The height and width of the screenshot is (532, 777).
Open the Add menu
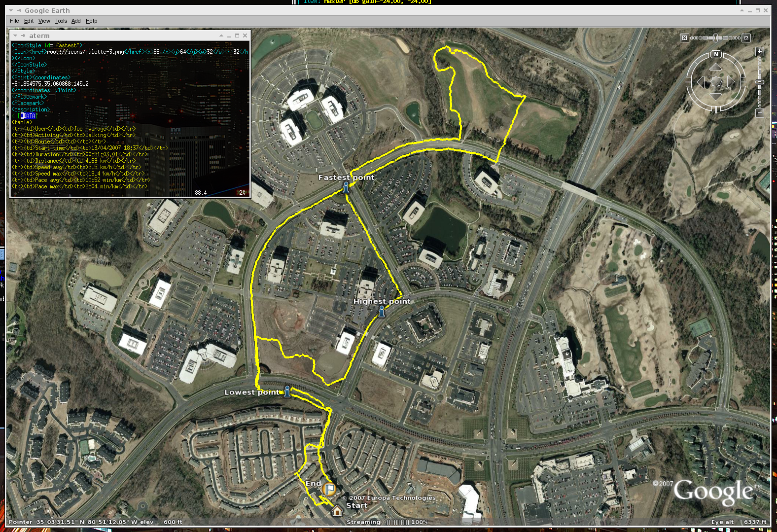(x=76, y=21)
